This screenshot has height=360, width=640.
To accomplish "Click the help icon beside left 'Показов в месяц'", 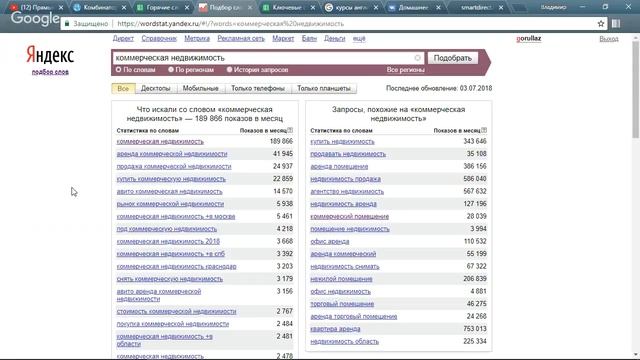I will (290, 130).
